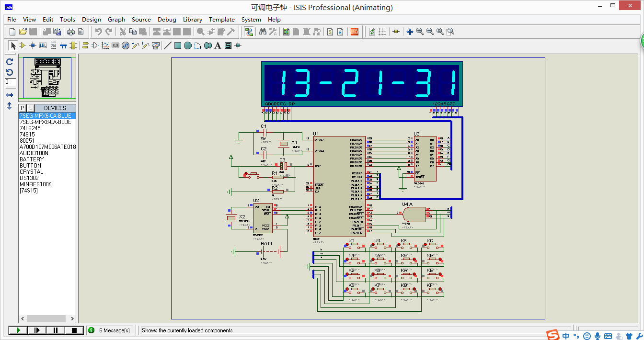Select the Virtual Instruments meter icon

tap(156, 45)
